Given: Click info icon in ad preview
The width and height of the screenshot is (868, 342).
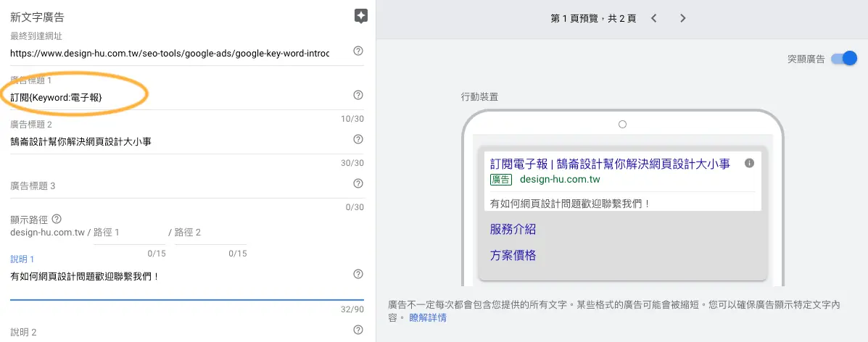Looking at the screenshot, I should click(750, 163).
